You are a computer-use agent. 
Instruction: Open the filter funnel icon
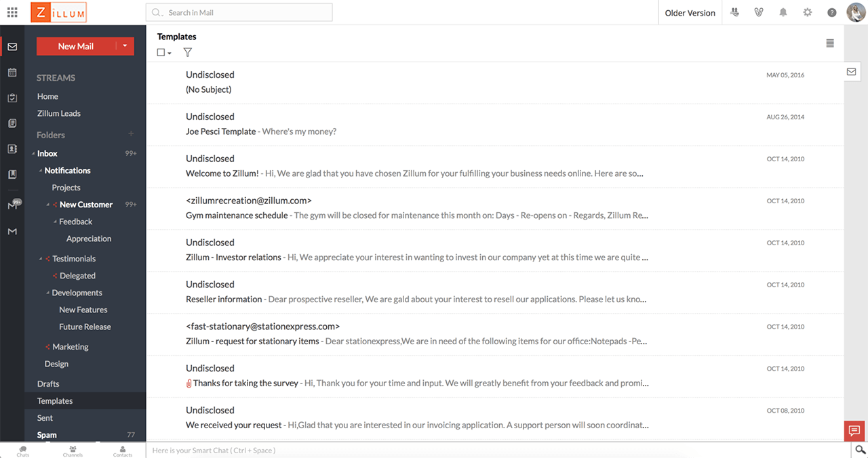pyautogui.click(x=188, y=52)
